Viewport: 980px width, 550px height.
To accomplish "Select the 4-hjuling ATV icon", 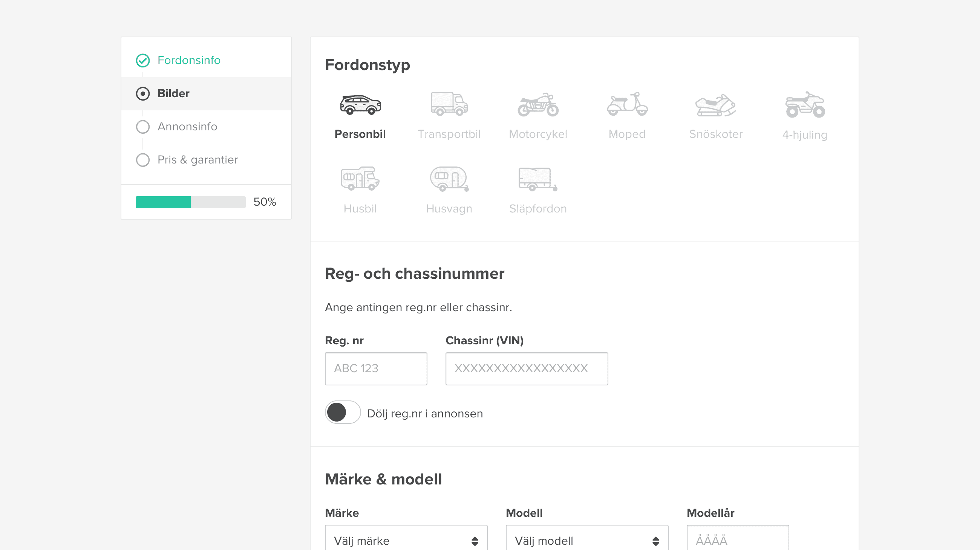I will [805, 105].
